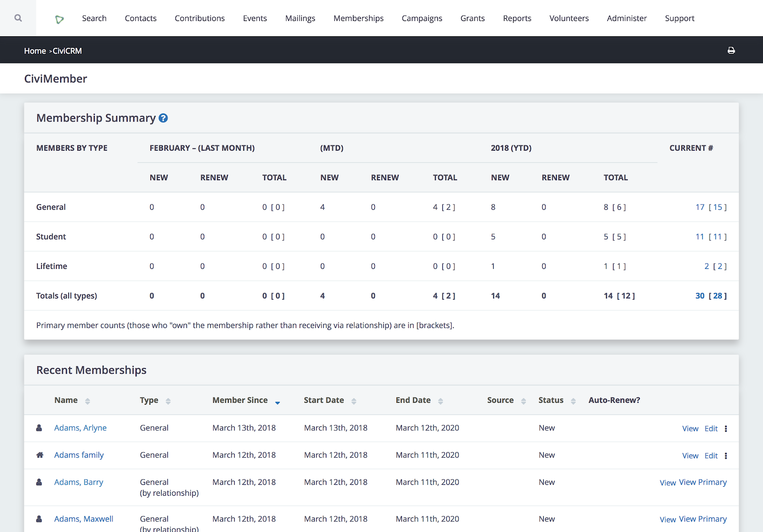The width and height of the screenshot is (763, 532).
Task: Open the Support menu
Action: point(680,18)
